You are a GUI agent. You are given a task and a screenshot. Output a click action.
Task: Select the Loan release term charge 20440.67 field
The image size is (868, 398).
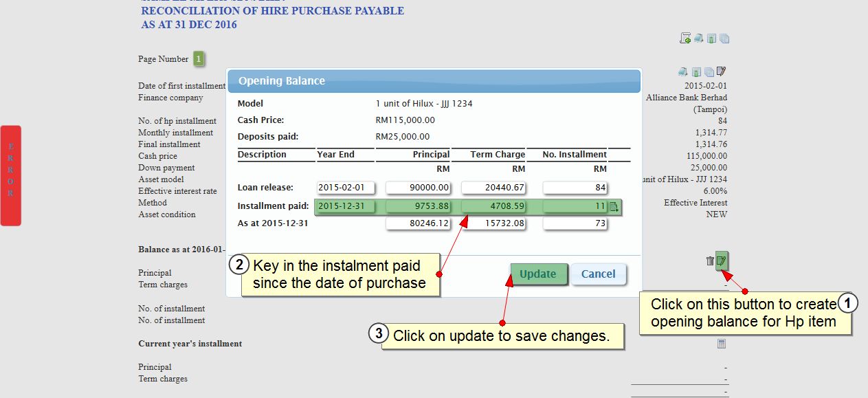pyautogui.click(x=493, y=188)
